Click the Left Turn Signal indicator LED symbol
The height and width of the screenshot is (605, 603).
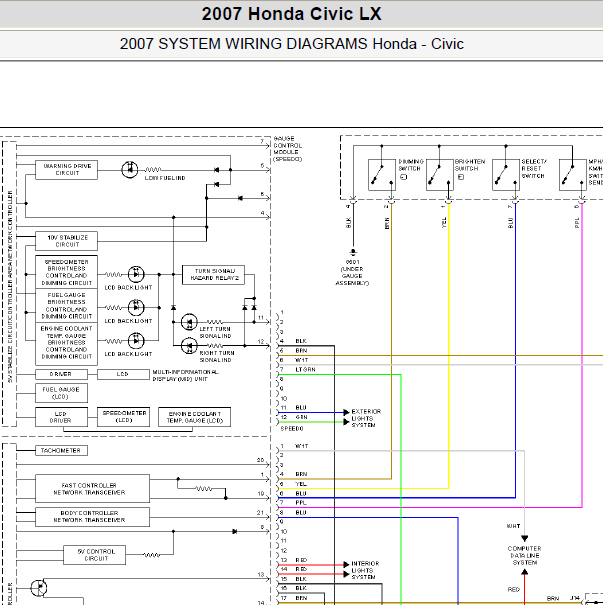(x=189, y=322)
